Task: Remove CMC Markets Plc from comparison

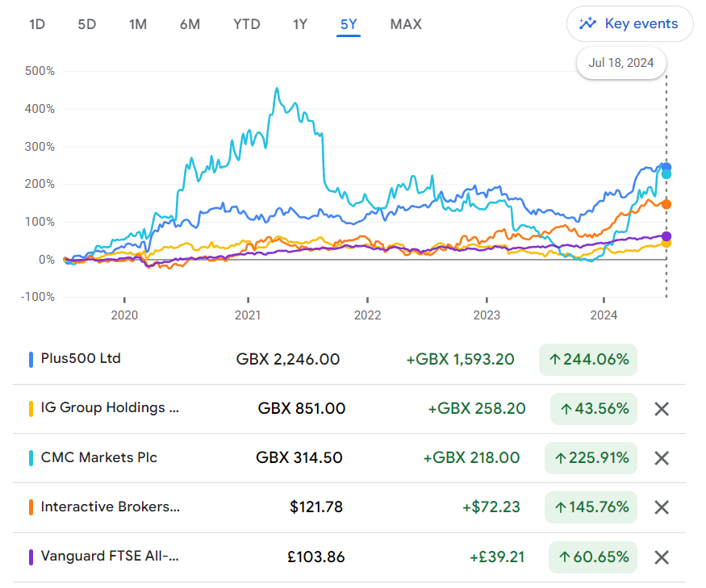Action: click(x=662, y=458)
